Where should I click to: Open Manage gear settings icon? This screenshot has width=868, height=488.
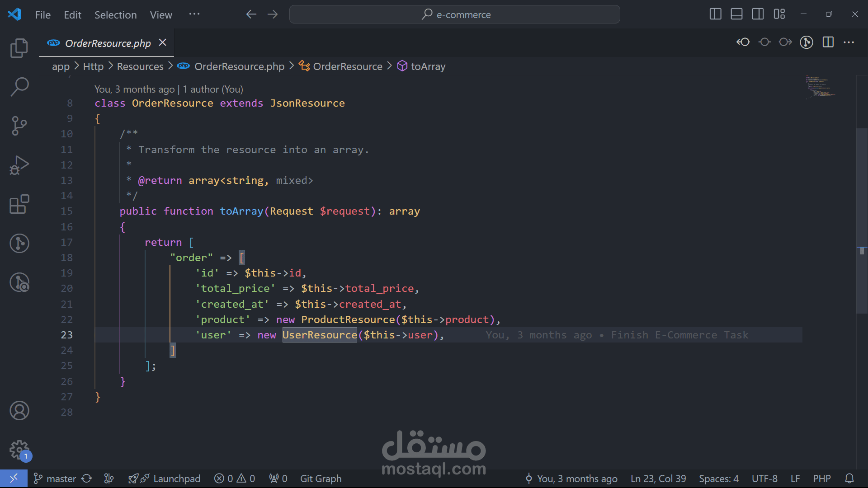coord(19,450)
